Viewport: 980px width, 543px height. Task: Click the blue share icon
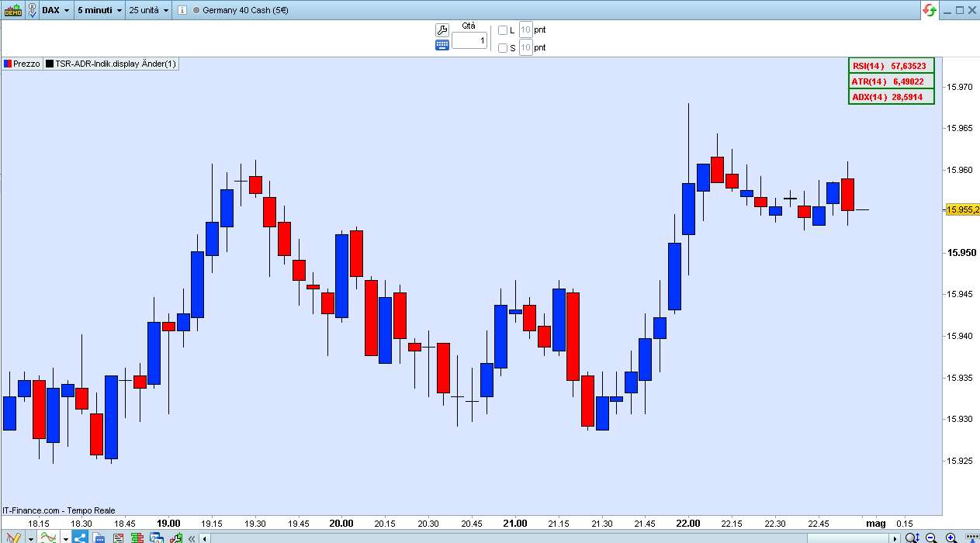(x=81, y=537)
